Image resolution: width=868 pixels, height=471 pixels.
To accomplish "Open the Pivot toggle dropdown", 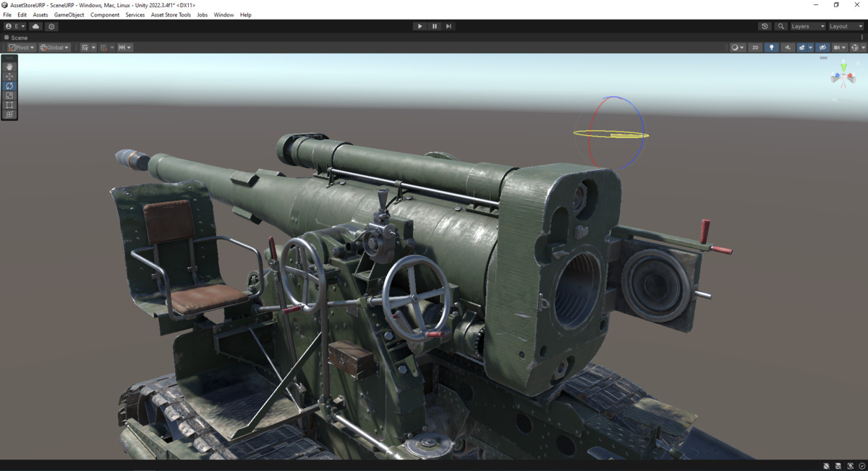I will (x=20, y=47).
